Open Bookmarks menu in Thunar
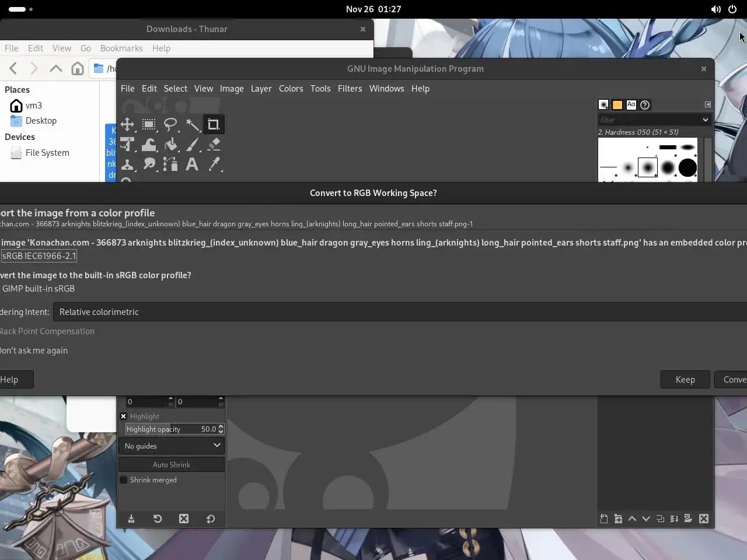This screenshot has height=560, width=747. (121, 48)
